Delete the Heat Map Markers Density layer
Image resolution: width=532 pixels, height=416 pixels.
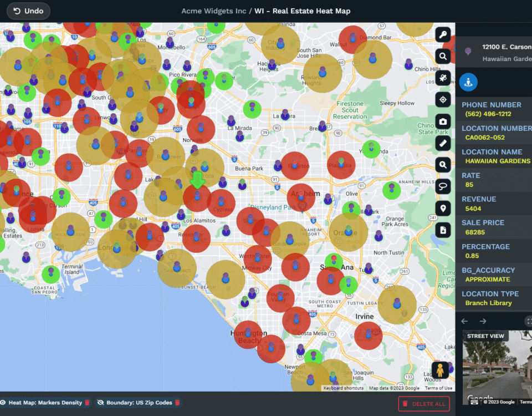87,403
